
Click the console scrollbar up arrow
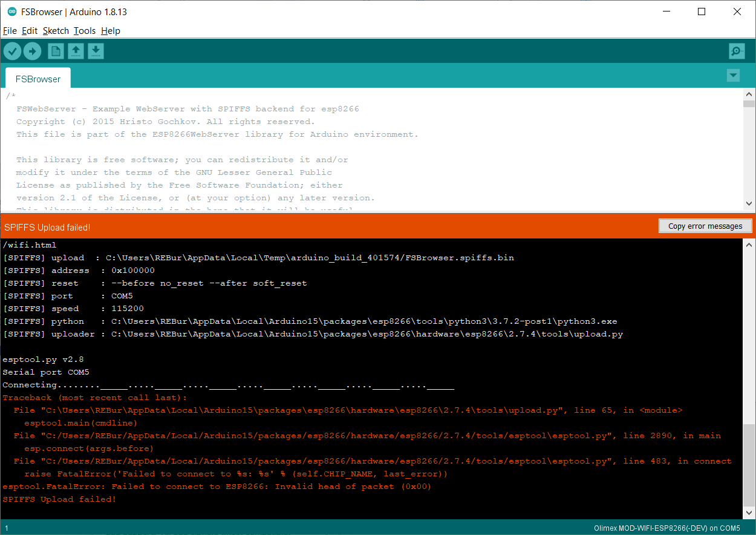(x=749, y=245)
